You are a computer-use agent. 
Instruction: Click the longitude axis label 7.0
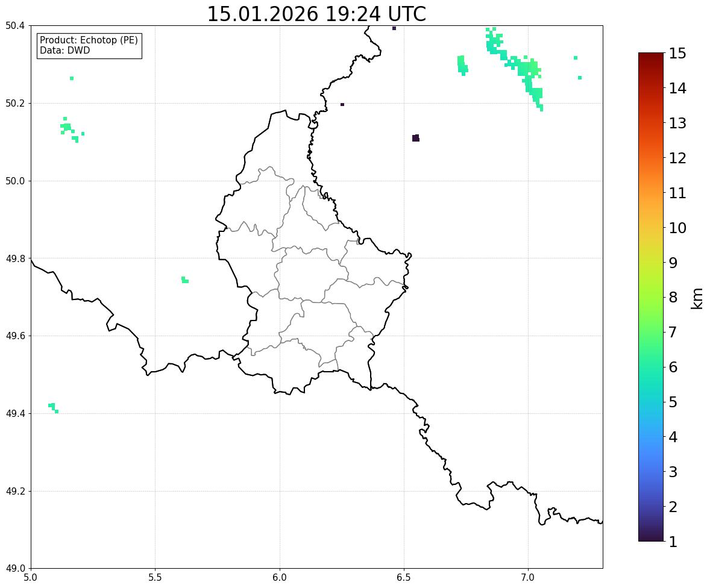pyautogui.click(x=528, y=578)
